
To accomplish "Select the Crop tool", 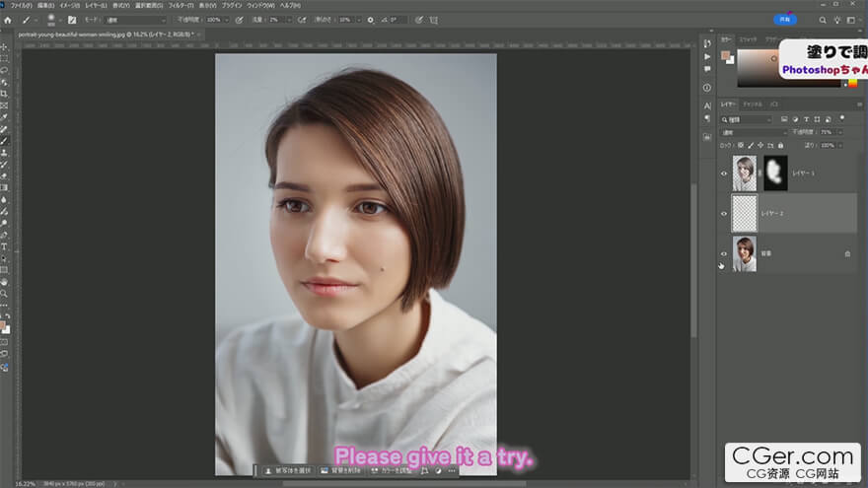I will pyautogui.click(x=5, y=94).
